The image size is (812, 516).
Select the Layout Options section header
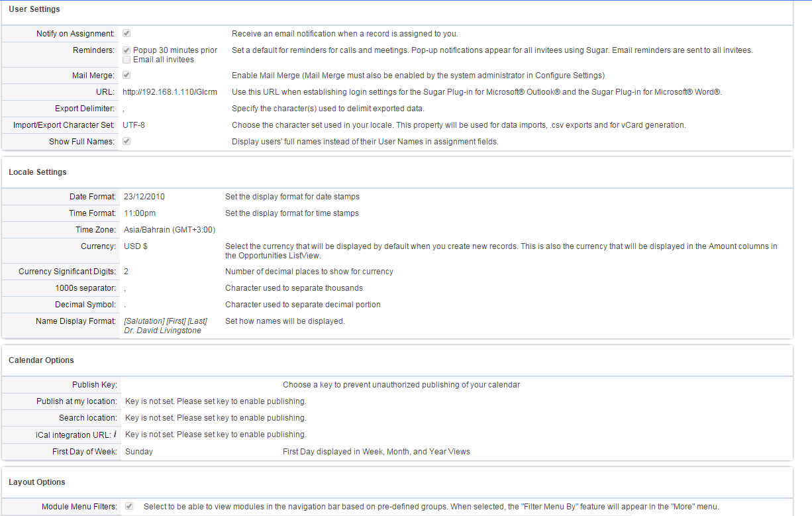coord(37,482)
